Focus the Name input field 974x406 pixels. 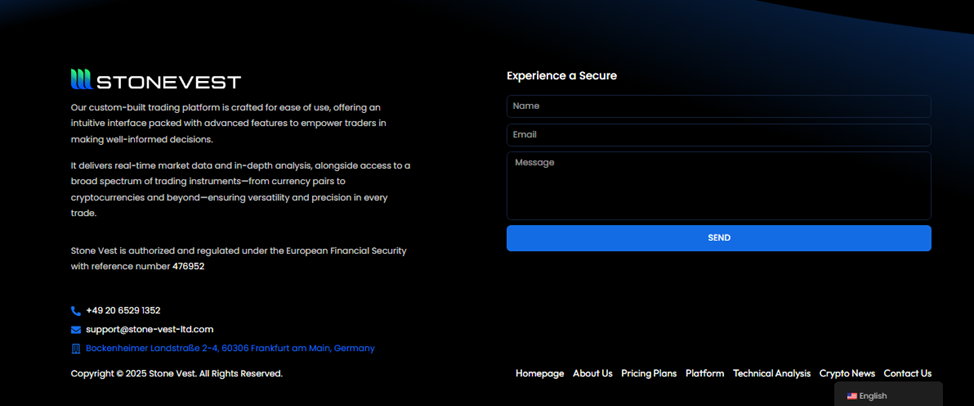pos(719,106)
